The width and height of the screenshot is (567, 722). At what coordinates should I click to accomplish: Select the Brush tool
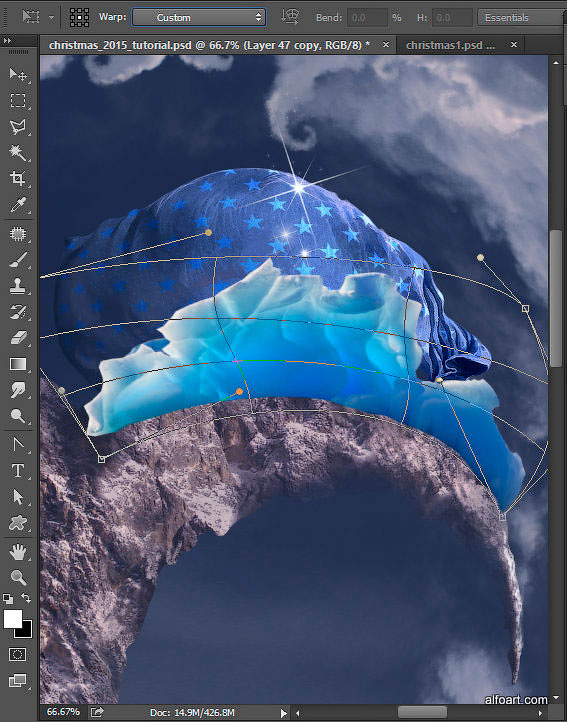[18, 260]
